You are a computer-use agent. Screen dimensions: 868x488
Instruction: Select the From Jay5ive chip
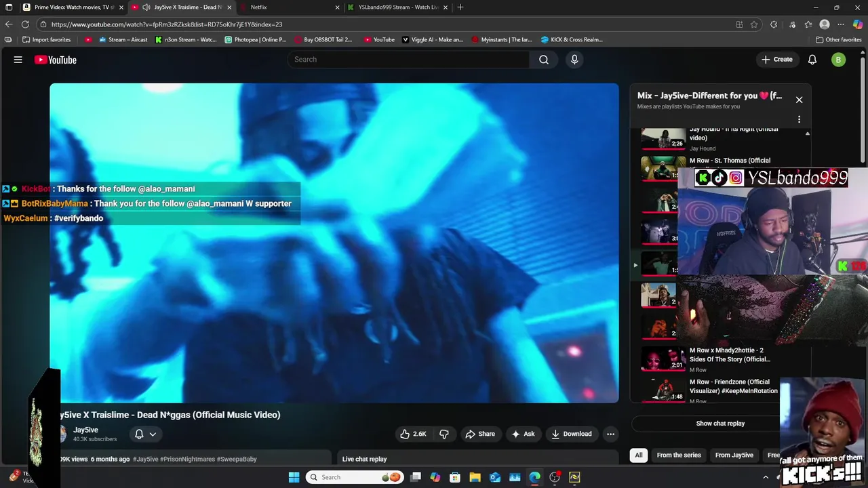coord(734,455)
